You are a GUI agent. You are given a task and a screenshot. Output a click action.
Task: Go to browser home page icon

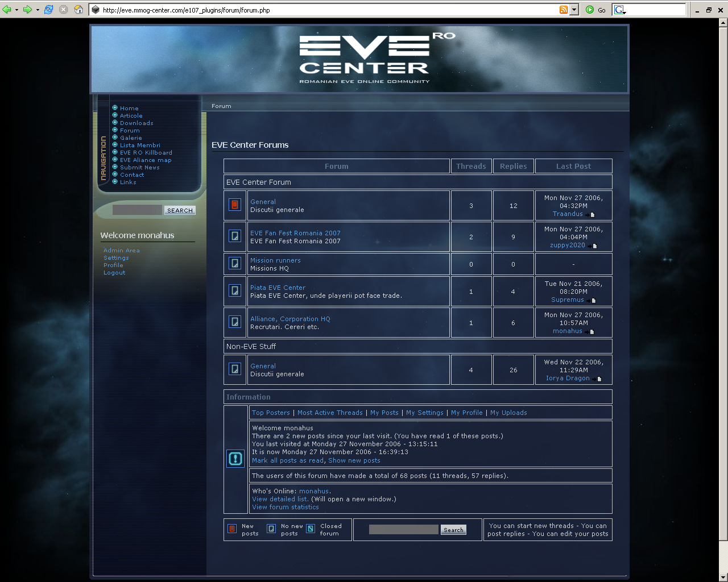[x=78, y=10]
